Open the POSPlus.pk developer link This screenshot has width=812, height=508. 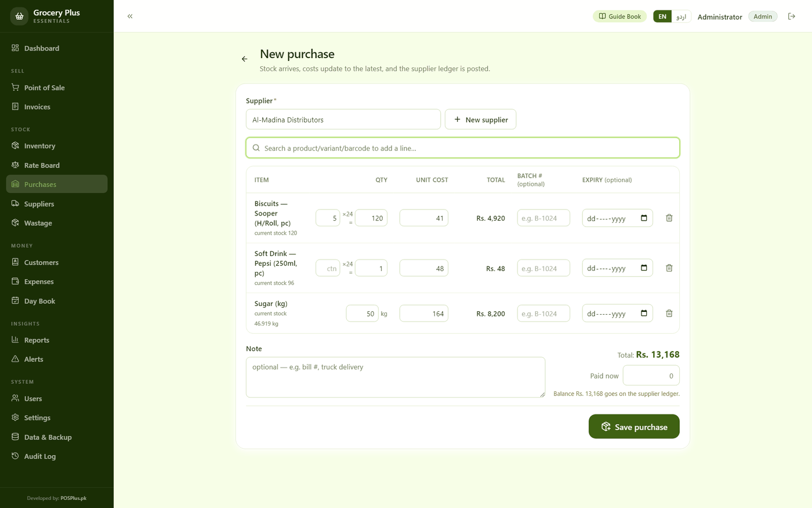[x=74, y=498]
